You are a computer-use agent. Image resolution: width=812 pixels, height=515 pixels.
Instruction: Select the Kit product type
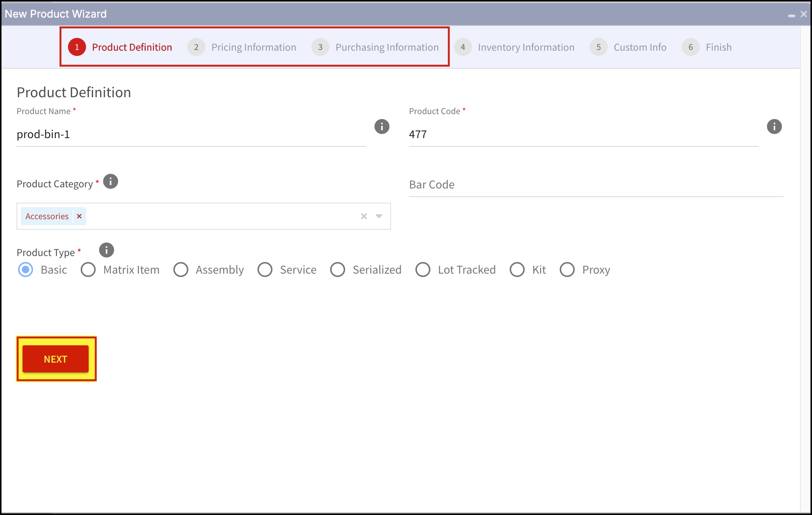click(x=517, y=270)
